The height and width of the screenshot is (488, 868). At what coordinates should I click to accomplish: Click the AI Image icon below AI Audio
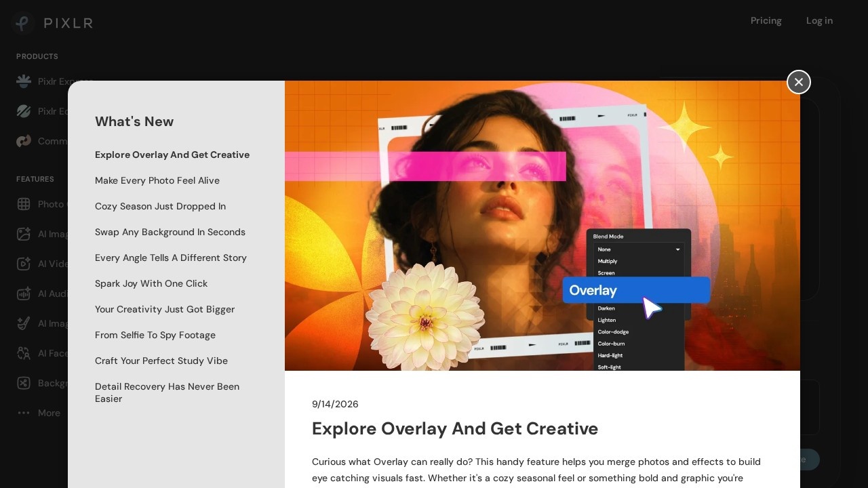(x=24, y=323)
